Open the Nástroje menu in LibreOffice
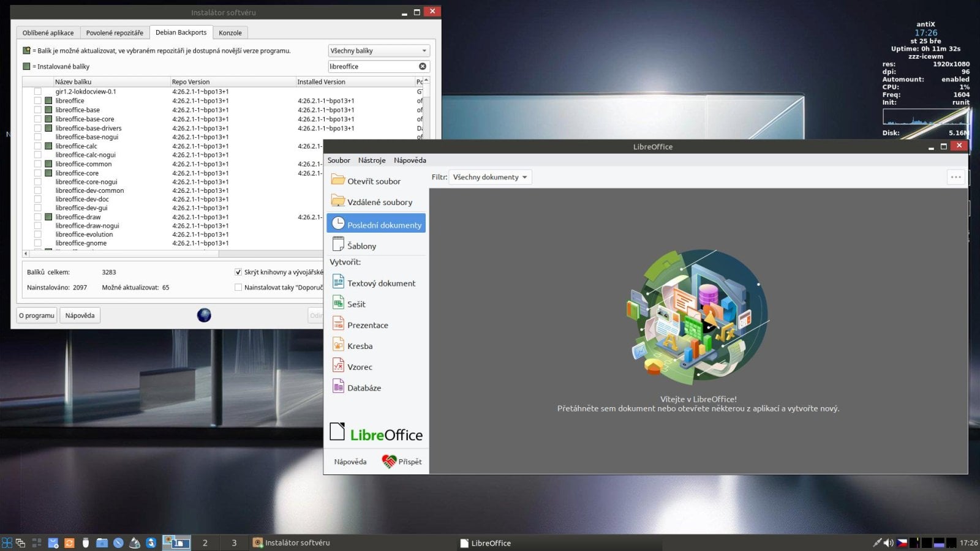 [x=372, y=160]
